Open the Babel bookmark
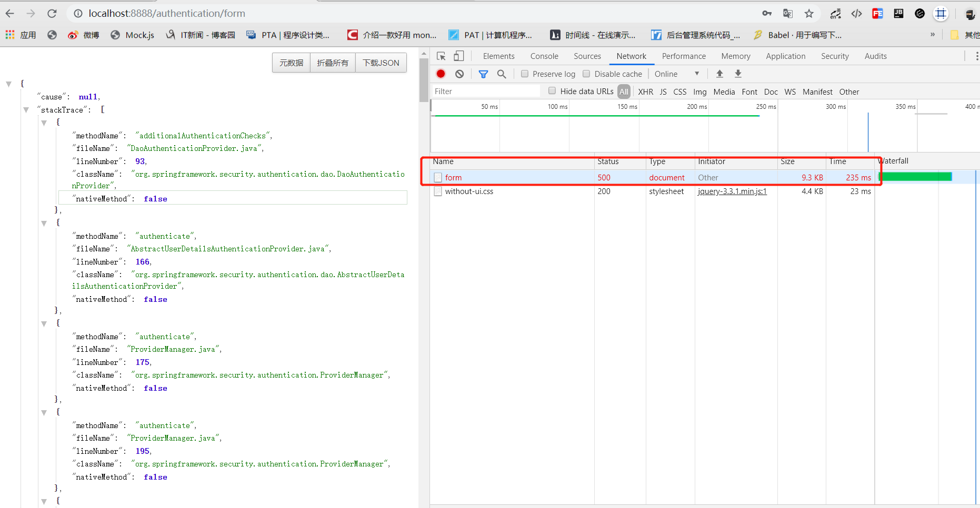Image resolution: width=980 pixels, height=508 pixels. [798, 35]
